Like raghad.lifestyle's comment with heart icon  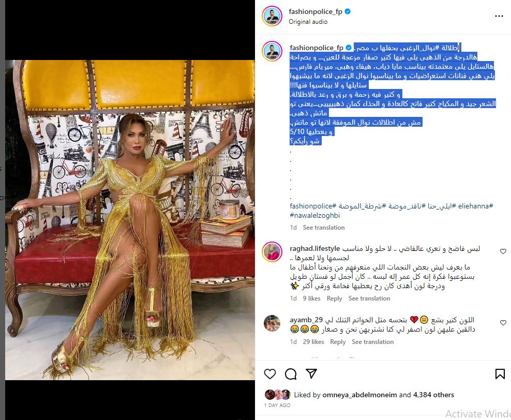[503, 251]
